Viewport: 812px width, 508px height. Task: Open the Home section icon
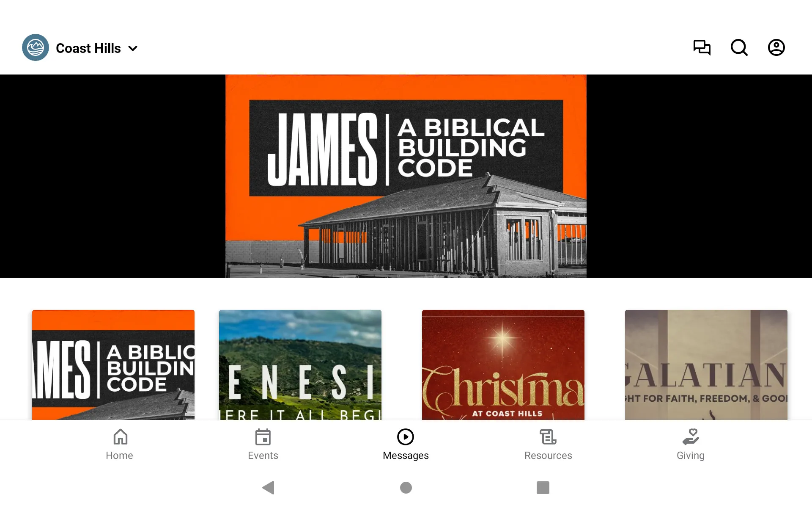tap(119, 436)
